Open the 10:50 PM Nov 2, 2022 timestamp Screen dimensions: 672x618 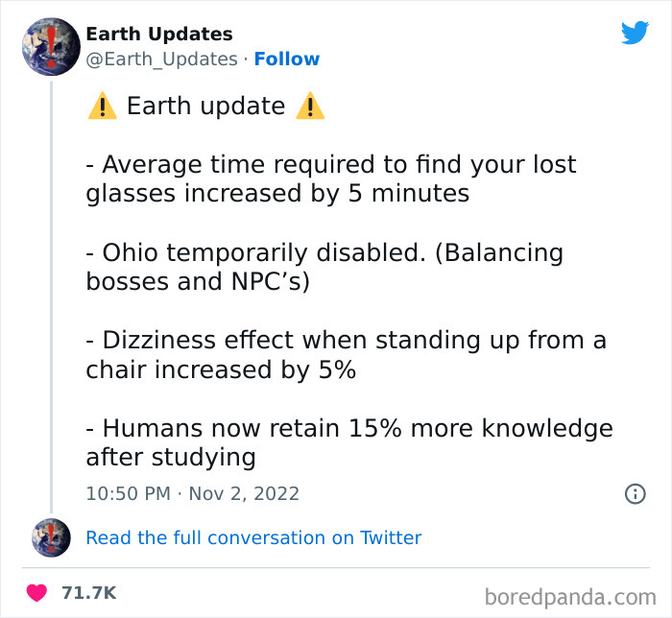pyautogui.click(x=192, y=493)
